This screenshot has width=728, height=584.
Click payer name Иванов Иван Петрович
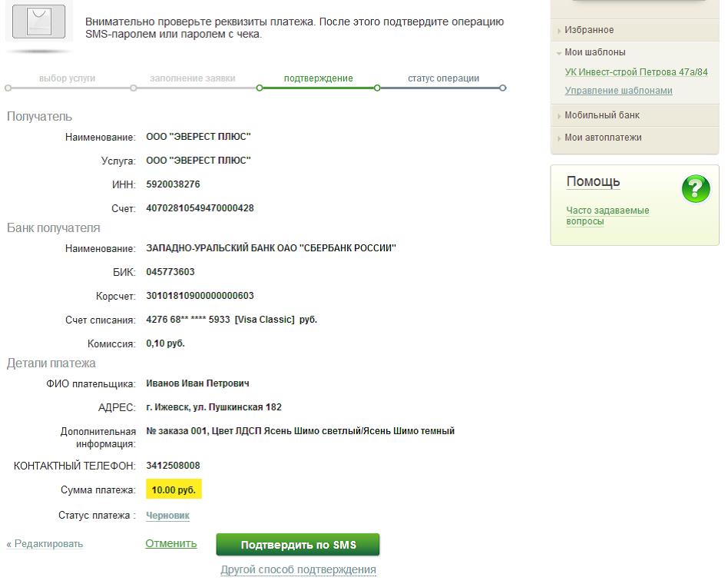(x=197, y=383)
